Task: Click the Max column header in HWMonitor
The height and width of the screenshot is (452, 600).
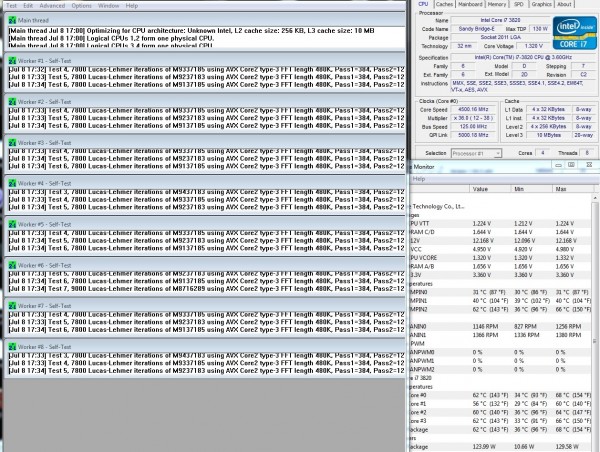Action: [572, 189]
